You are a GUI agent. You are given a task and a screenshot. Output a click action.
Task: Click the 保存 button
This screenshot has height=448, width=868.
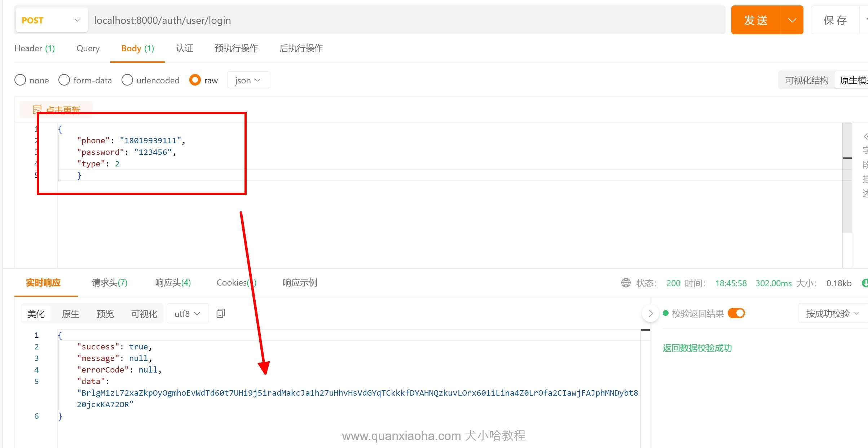[x=835, y=20]
